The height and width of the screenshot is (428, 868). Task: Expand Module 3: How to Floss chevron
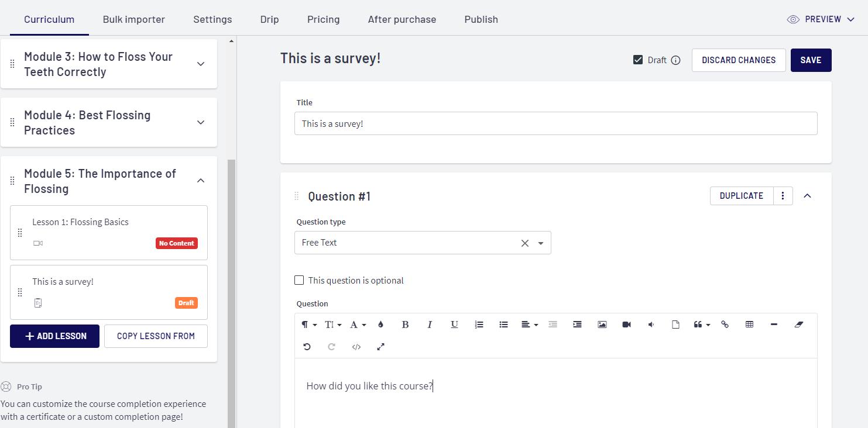pos(201,64)
